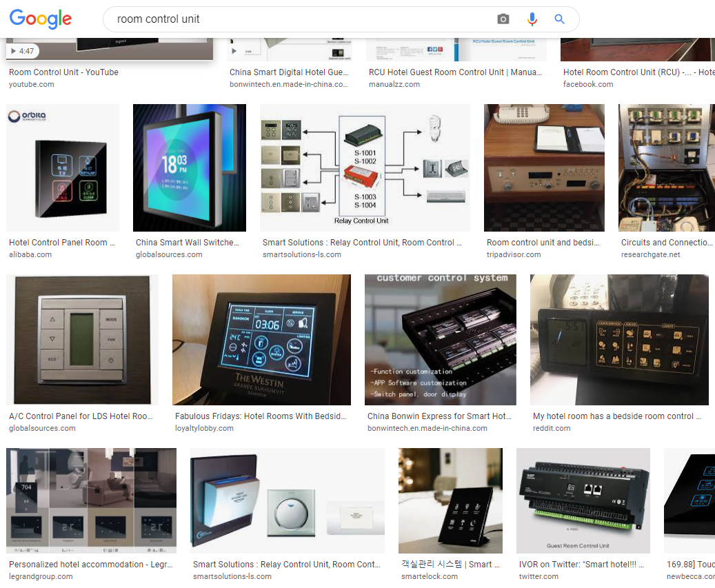Open manualzz.com source link
715x588 pixels.
394,84
